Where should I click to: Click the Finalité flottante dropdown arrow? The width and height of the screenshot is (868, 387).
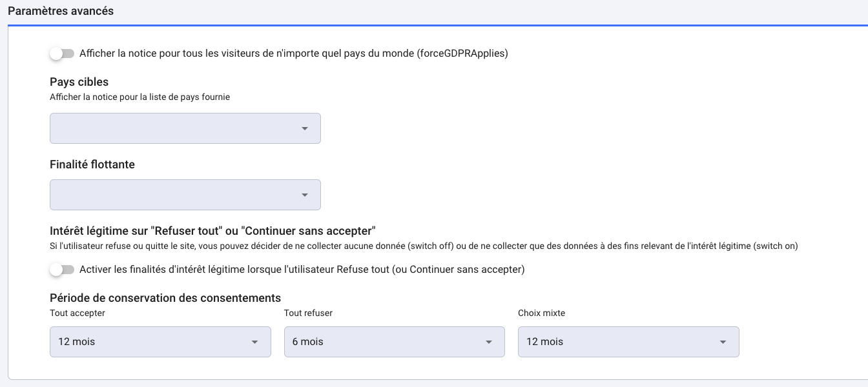click(x=304, y=194)
